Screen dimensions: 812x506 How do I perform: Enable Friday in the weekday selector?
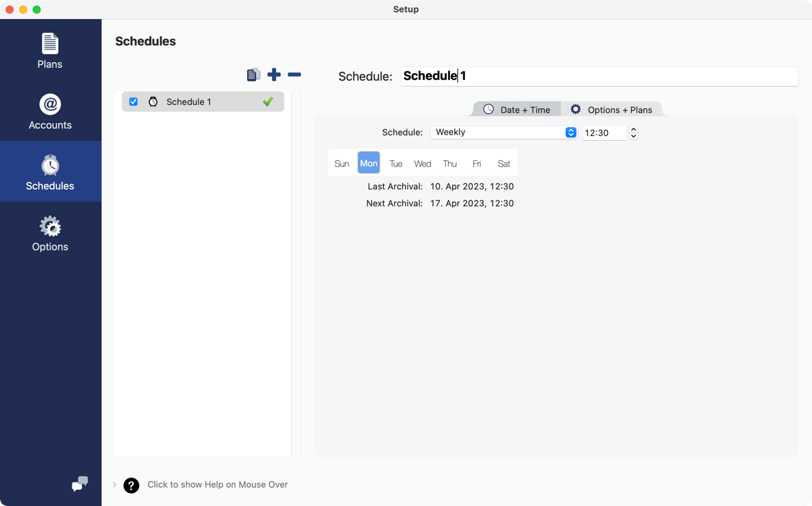click(477, 163)
